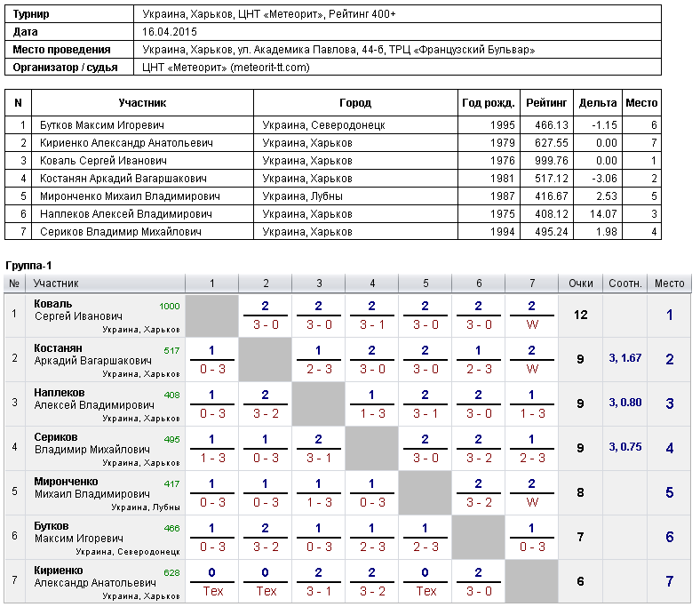The image size is (700, 615).
Task: Click ratio value '3, 0.80'
Action: [x=625, y=403]
